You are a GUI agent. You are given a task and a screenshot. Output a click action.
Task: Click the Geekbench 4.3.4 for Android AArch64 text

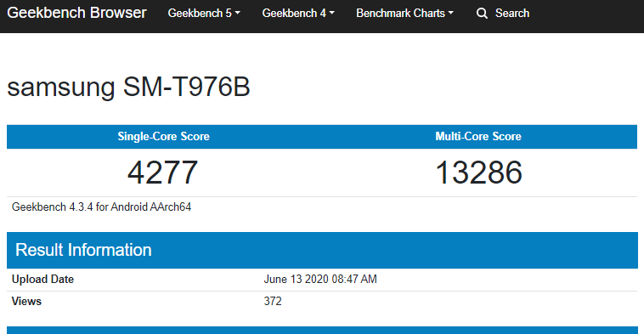[x=101, y=207]
